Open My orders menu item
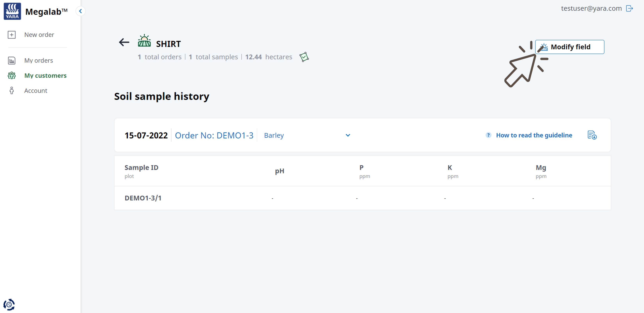 point(38,60)
